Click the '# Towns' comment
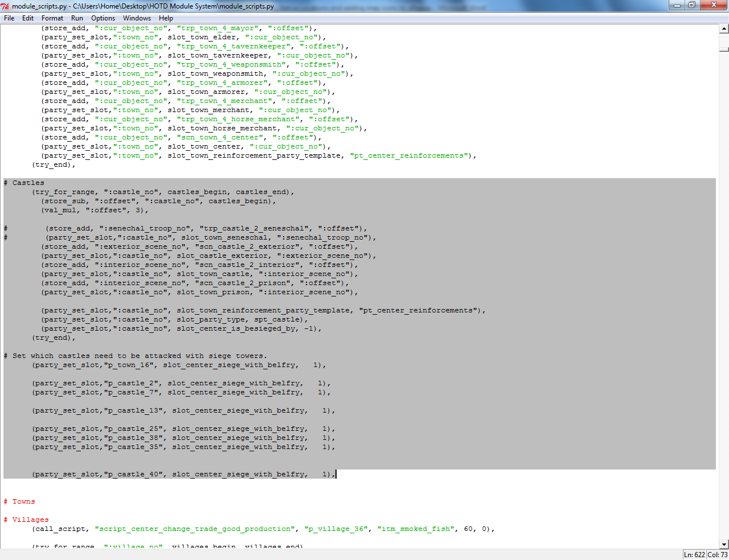Image resolution: width=729 pixels, height=560 pixels. tap(19, 501)
